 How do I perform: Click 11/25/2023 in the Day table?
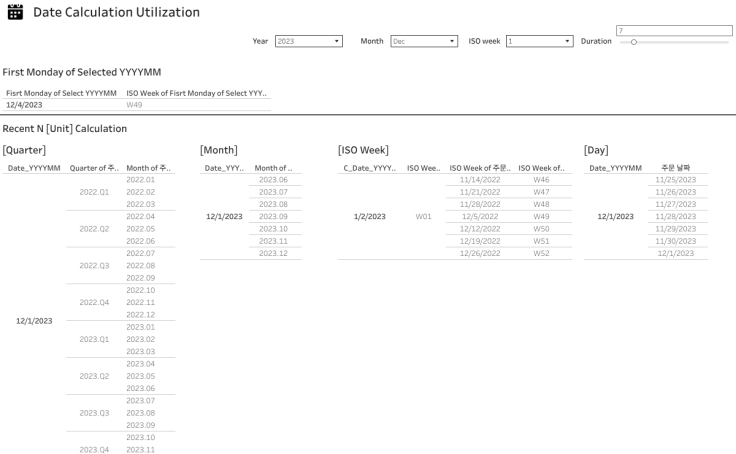click(675, 179)
